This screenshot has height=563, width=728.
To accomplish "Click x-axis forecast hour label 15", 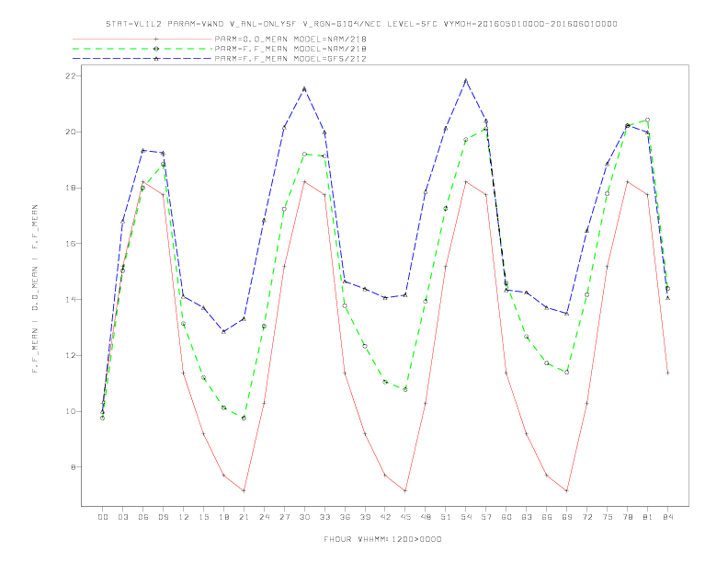I will pyautogui.click(x=203, y=517).
